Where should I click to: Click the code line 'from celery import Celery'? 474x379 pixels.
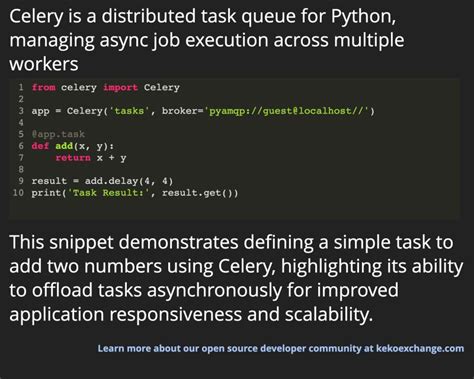point(105,88)
